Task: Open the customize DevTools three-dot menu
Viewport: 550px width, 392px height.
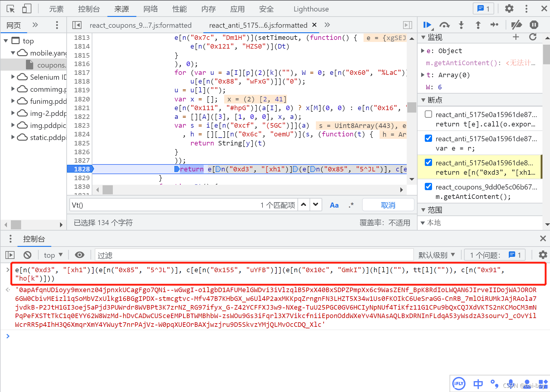Action: [526, 9]
